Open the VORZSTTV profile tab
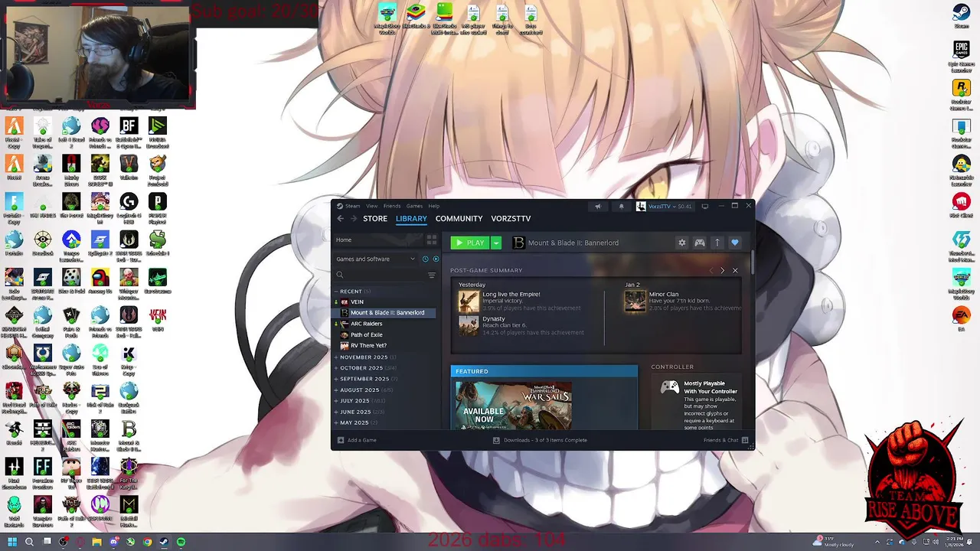This screenshot has width=980, height=551. pyautogui.click(x=511, y=219)
